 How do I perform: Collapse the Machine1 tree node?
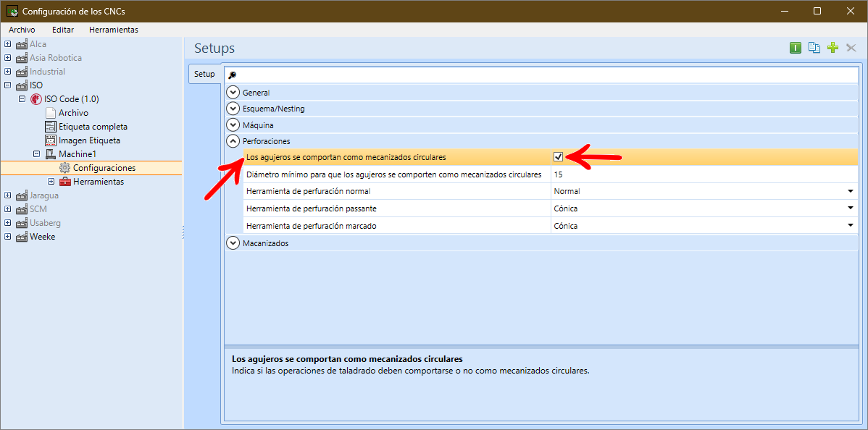point(36,154)
